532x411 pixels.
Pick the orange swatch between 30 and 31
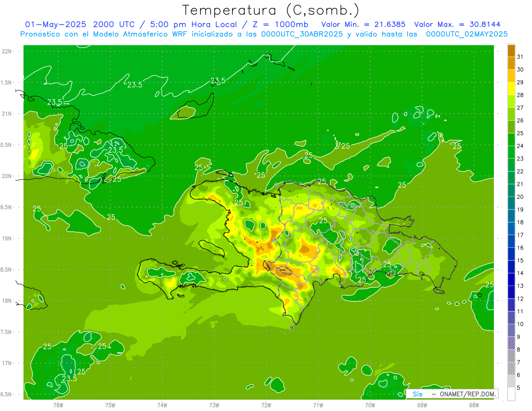[x=511, y=63]
